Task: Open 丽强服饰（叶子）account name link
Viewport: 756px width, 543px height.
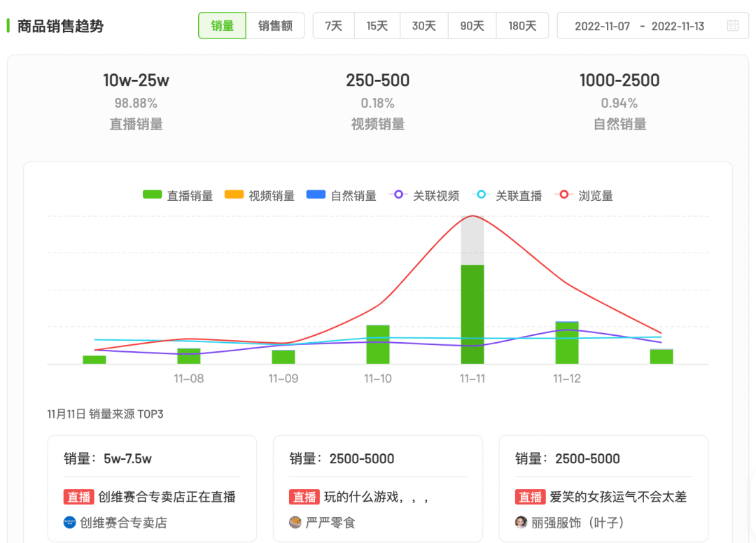Action: coord(577,523)
